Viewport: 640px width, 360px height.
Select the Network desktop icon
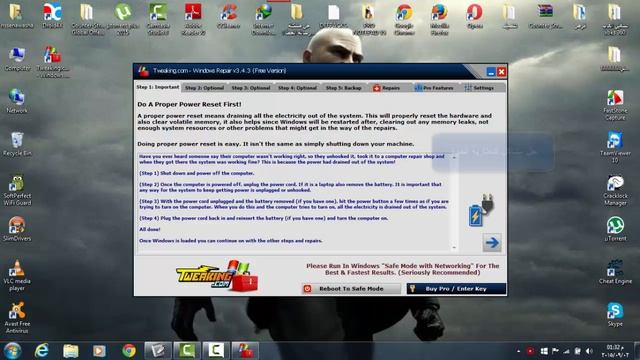(17, 101)
